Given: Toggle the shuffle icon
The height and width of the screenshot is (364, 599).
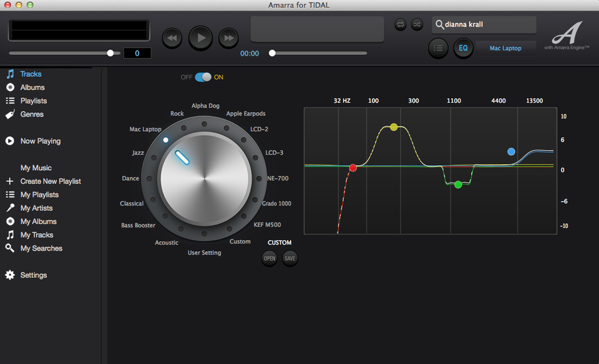Looking at the screenshot, I should tap(417, 24).
